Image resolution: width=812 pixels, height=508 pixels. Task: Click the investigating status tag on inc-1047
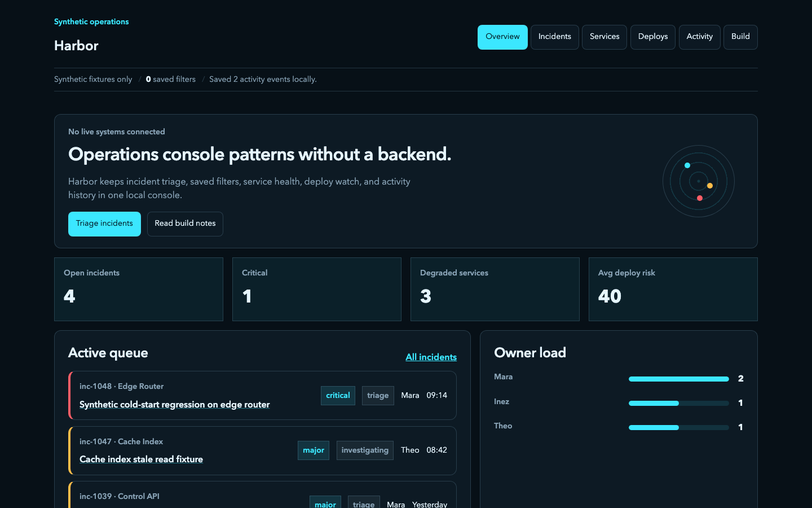tap(365, 450)
